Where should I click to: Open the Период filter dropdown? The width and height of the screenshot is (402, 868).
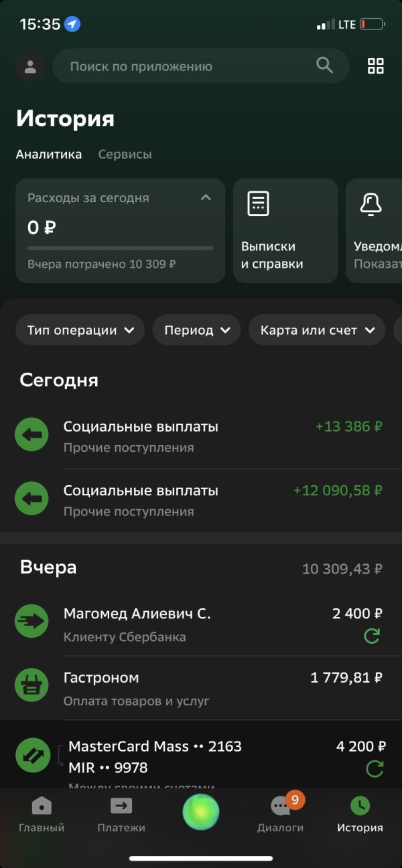pyautogui.click(x=197, y=330)
